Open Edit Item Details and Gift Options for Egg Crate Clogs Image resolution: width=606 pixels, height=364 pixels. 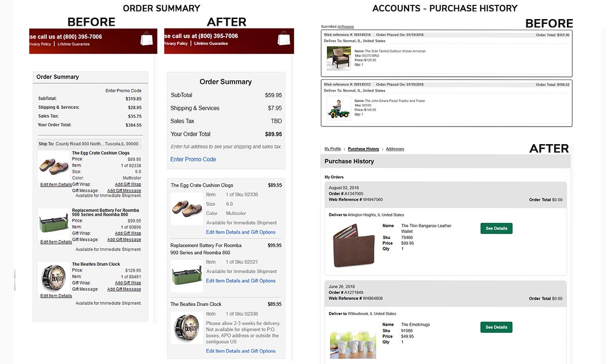[240, 232]
